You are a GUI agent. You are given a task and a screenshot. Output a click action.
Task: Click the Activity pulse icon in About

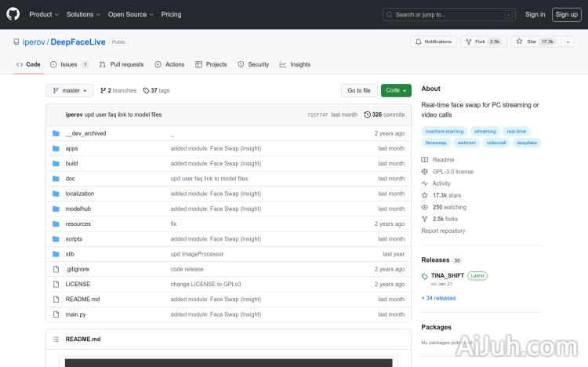click(x=425, y=183)
